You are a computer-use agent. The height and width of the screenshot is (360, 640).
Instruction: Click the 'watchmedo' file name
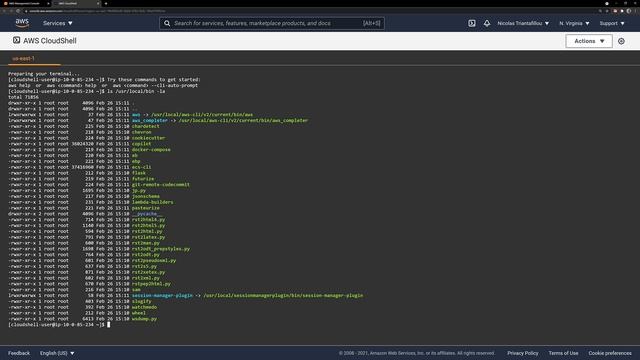(144, 307)
